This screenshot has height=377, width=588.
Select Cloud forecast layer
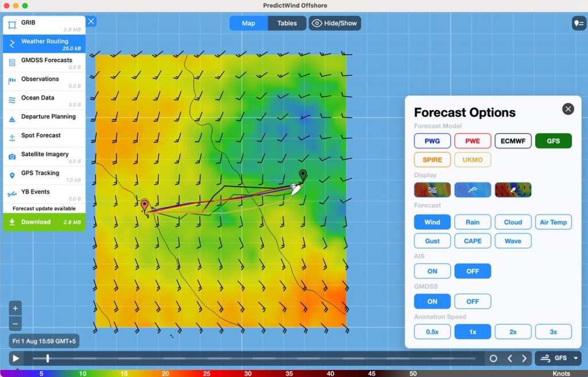[x=513, y=222]
